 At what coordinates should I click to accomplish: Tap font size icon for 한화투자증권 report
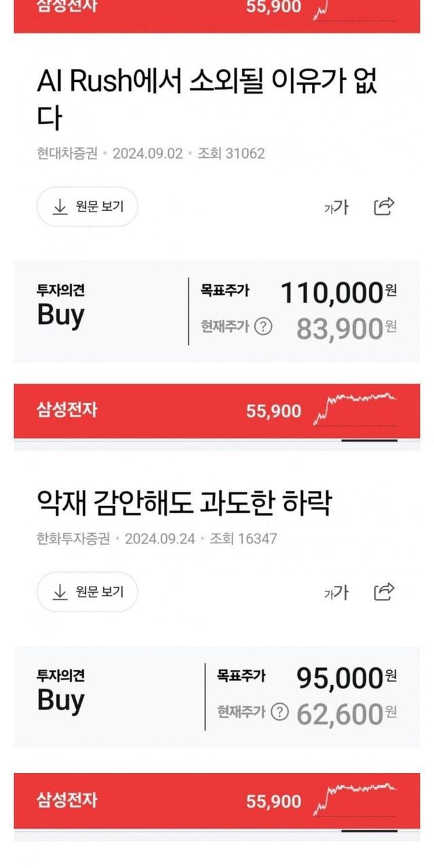coord(336,593)
